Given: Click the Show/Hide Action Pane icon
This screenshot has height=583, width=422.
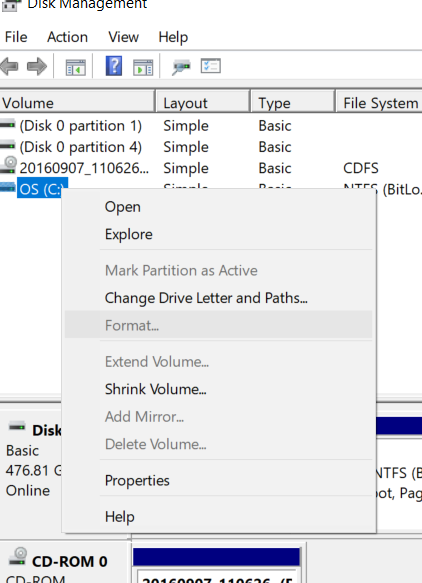Looking at the screenshot, I should 143,67.
